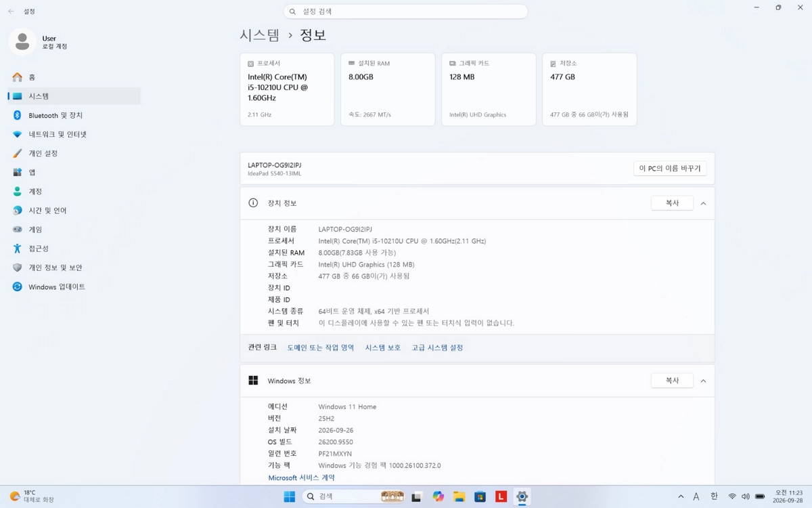Click the 장치 정보 info circle icon

(253, 203)
